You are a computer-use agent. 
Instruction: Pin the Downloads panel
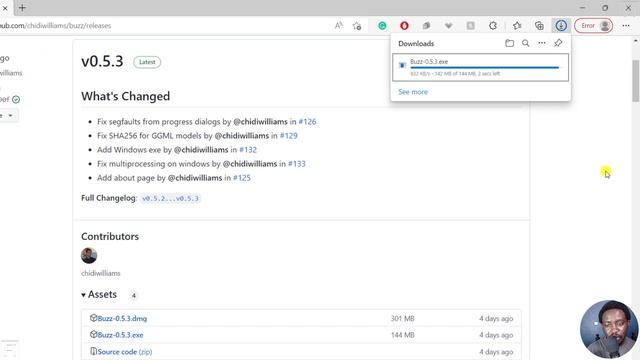click(558, 43)
